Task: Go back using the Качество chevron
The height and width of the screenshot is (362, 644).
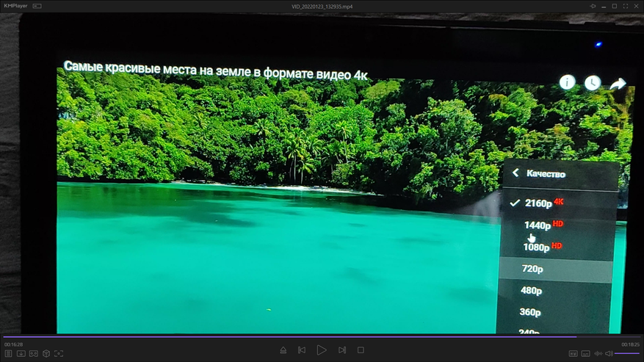Action: coord(515,173)
